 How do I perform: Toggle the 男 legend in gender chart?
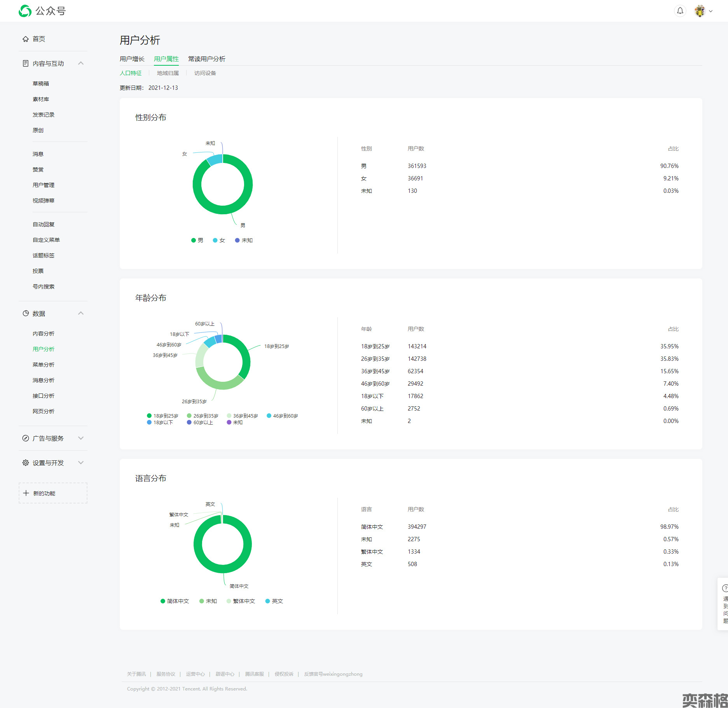pos(197,240)
